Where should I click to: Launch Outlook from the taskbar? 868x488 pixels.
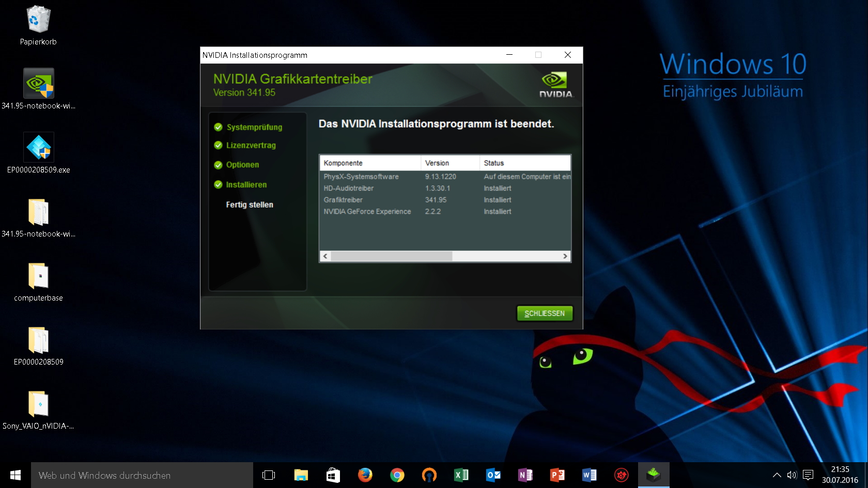pyautogui.click(x=493, y=475)
